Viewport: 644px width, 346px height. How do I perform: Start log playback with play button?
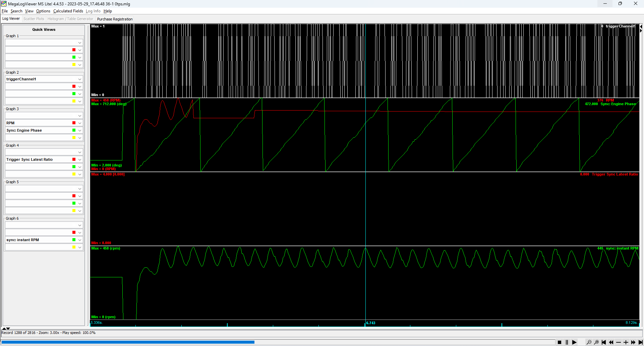tap(574, 342)
